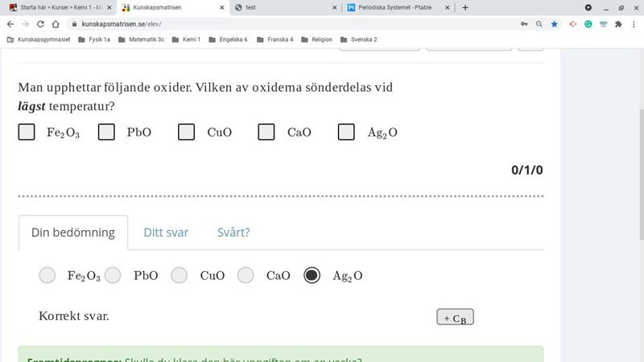
Task: Mark the Ag₂O checkbox in the question
Action: [x=346, y=132]
